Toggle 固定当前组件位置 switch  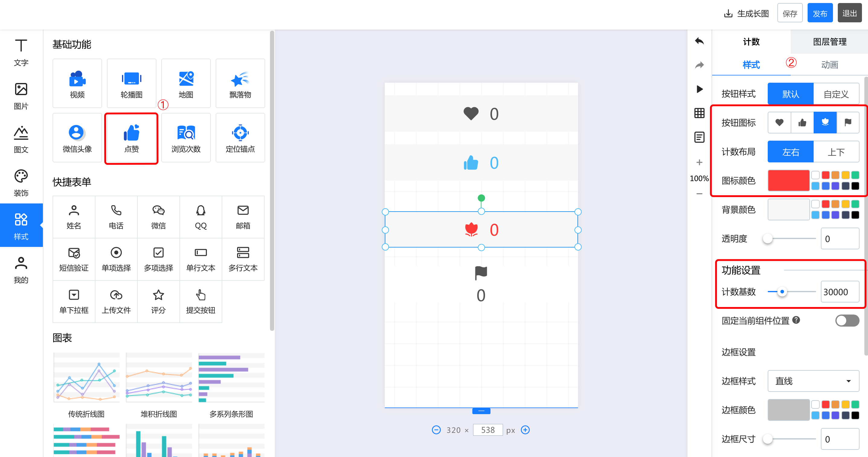(847, 320)
